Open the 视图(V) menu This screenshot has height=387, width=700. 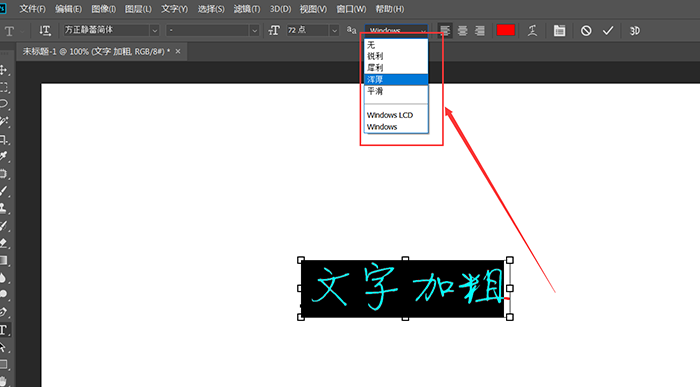coord(313,9)
